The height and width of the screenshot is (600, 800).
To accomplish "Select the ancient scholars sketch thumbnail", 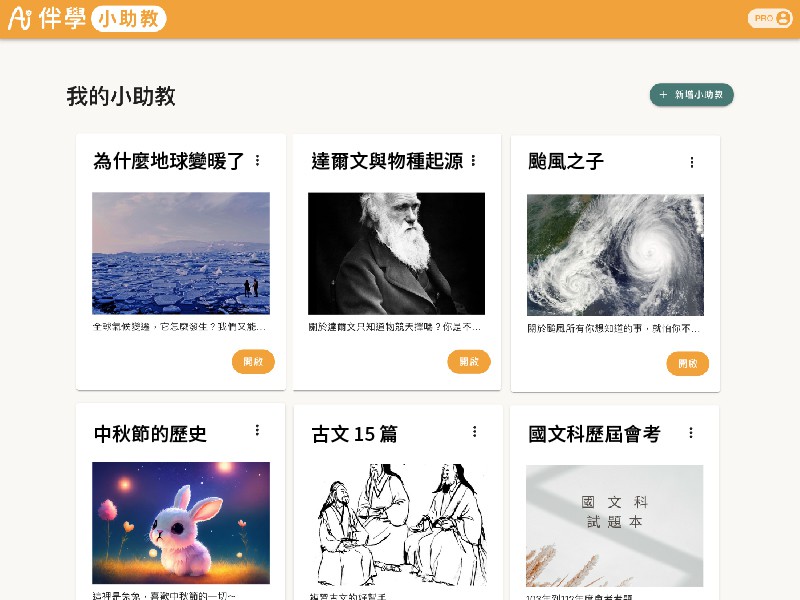I will tap(397, 524).
